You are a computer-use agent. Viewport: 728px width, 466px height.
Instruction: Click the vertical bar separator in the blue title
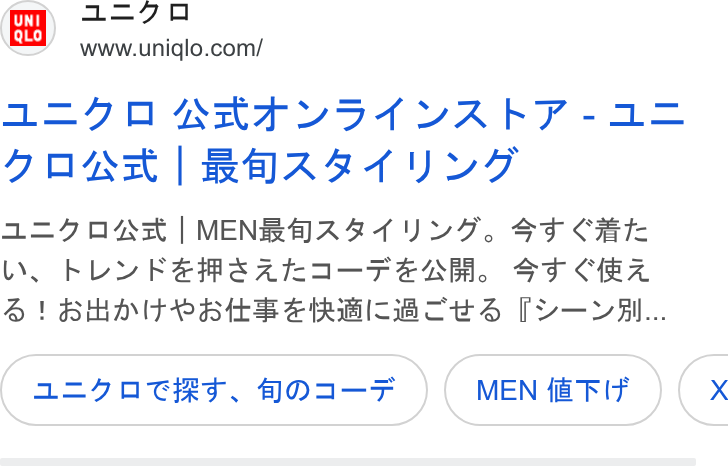[x=180, y=166]
